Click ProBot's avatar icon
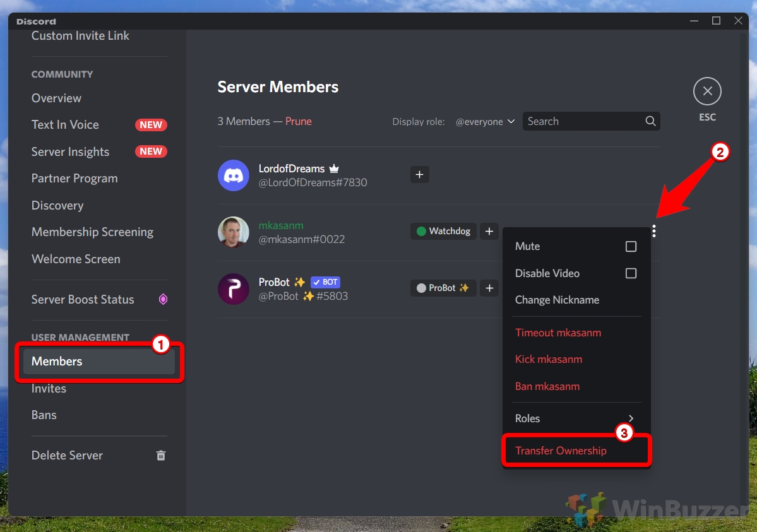 (234, 288)
